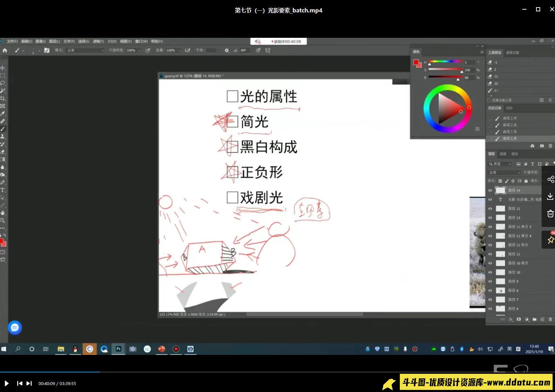Click the video player download icon
This screenshot has height=392, width=555.
tap(550, 196)
